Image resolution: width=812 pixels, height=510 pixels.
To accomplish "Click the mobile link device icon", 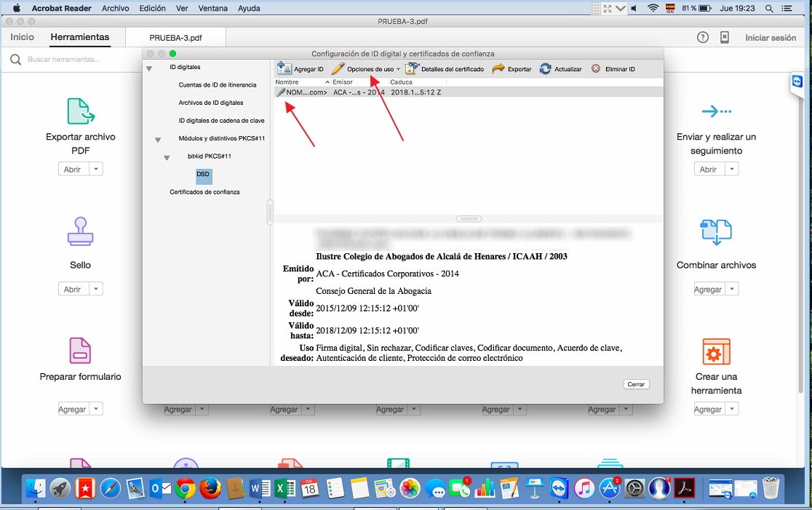I will pos(725,37).
